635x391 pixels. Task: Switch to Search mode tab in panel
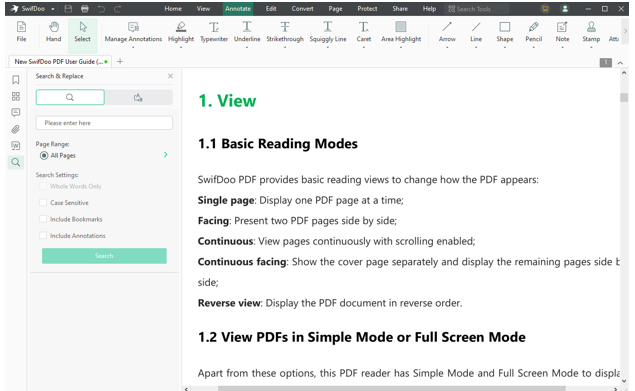point(70,97)
